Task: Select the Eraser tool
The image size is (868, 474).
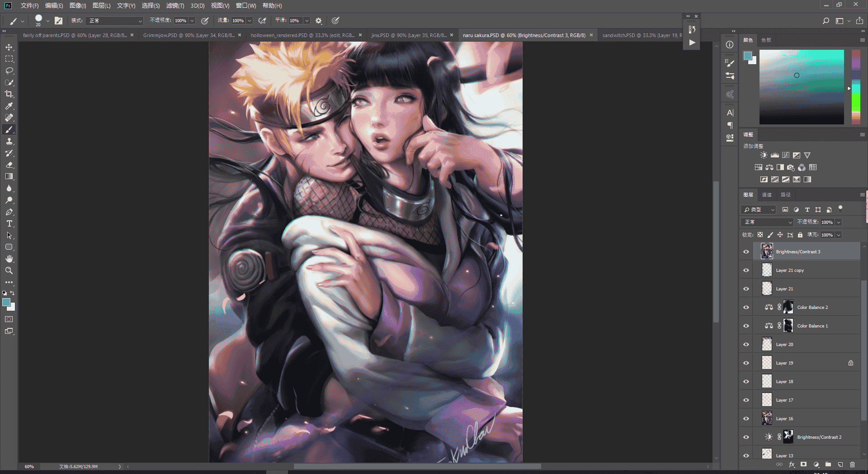Action: click(9, 165)
